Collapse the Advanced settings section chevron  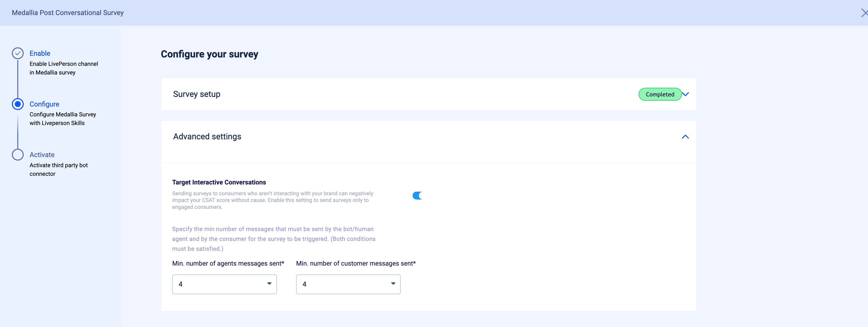coord(685,137)
